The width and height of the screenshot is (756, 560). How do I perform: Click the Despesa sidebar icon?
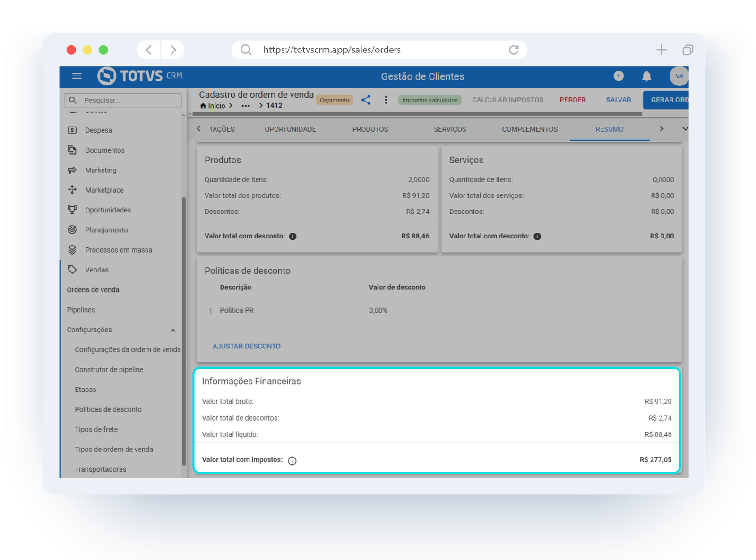coord(72,130)
